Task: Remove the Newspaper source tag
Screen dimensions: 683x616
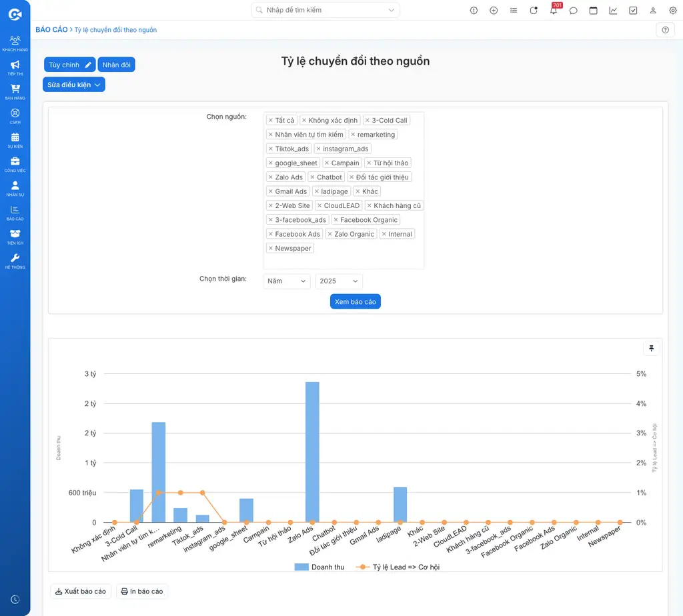Action: (271, 248)
